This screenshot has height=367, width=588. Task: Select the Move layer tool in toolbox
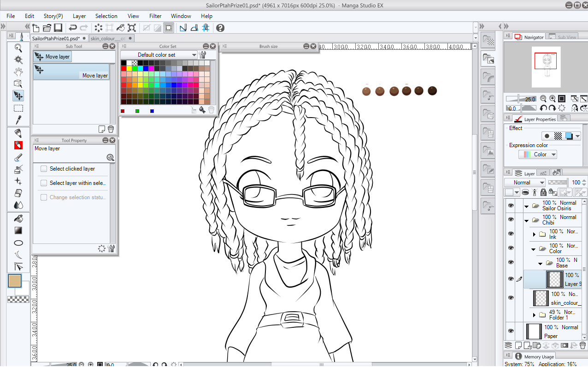point(18,95)
